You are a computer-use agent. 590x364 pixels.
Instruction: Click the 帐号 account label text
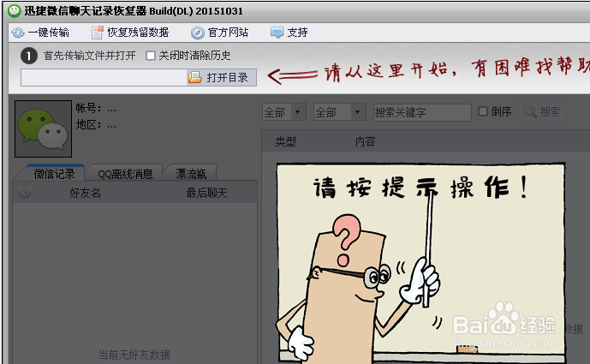pyautogui.click(x=89, y=109)
